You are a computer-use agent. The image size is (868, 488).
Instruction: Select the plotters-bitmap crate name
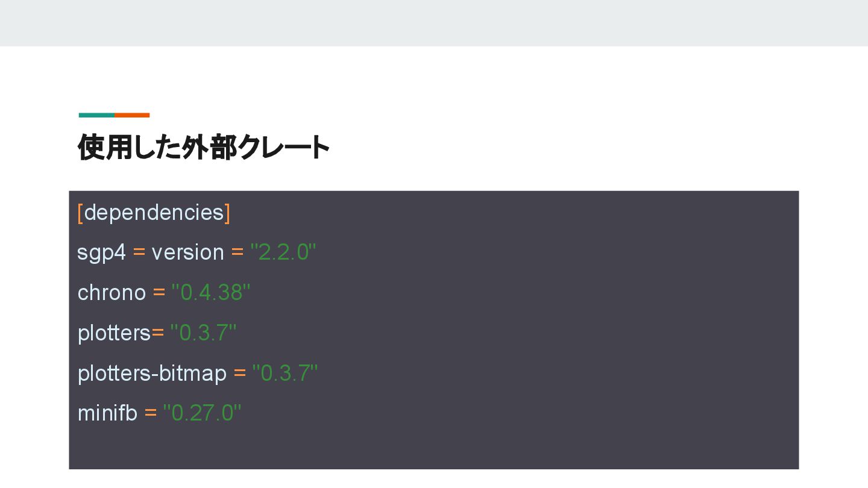pos(152,374)
